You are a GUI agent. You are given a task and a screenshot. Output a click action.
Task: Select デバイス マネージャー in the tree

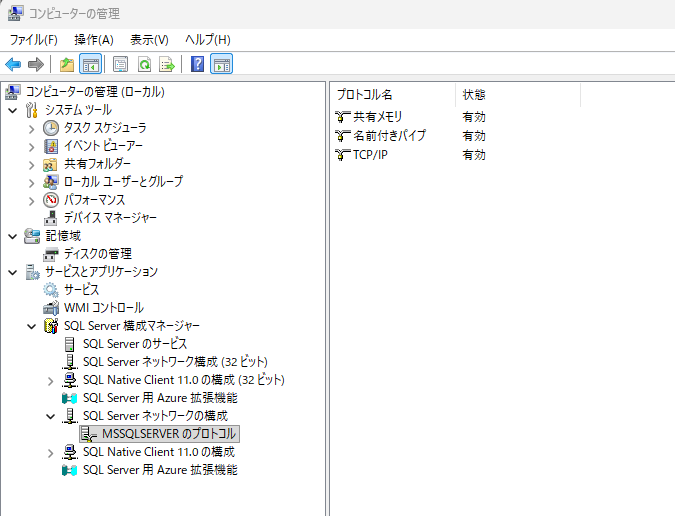110,218
